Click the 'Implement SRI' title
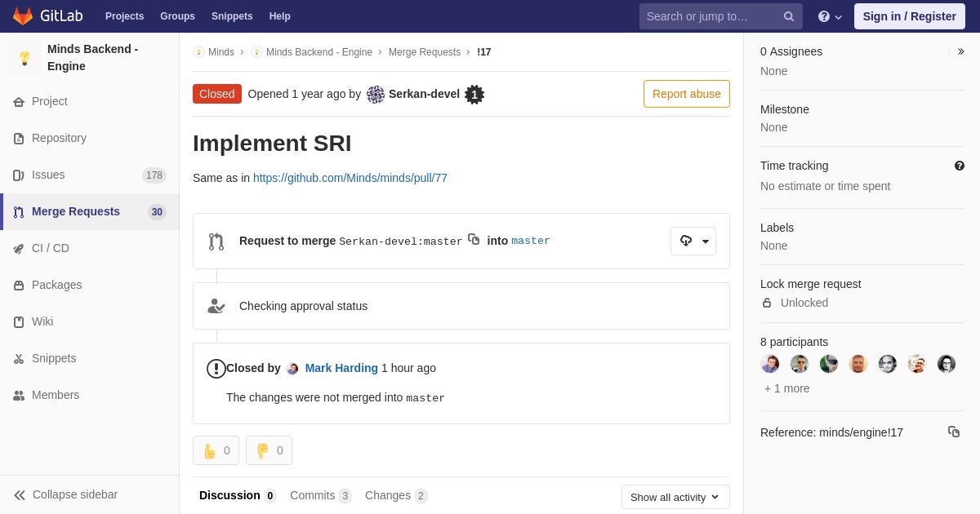 (x=272, y=144)
